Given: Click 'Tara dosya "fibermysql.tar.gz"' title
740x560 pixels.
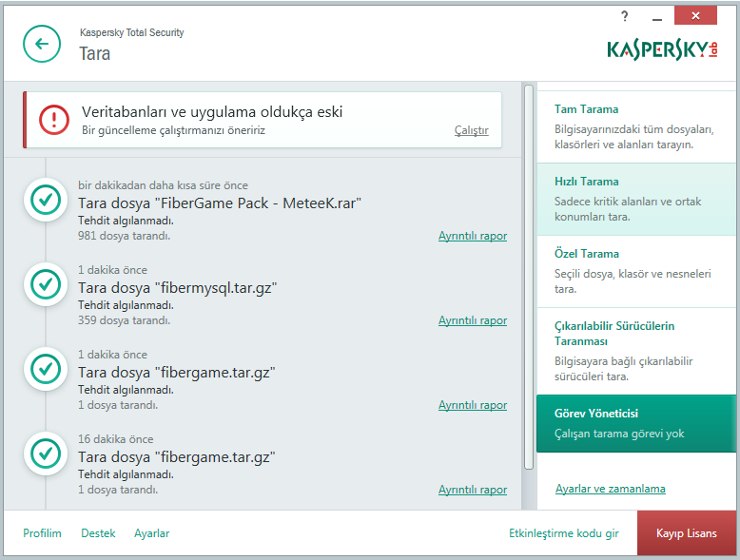Looking at the screenshot, I should [178, 288].
